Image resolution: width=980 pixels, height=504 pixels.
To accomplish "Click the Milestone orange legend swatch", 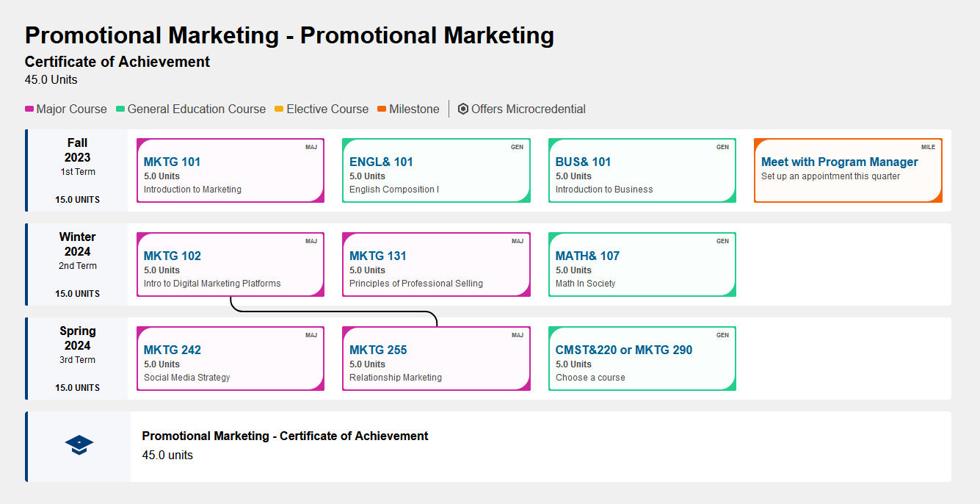I will 382,109.
